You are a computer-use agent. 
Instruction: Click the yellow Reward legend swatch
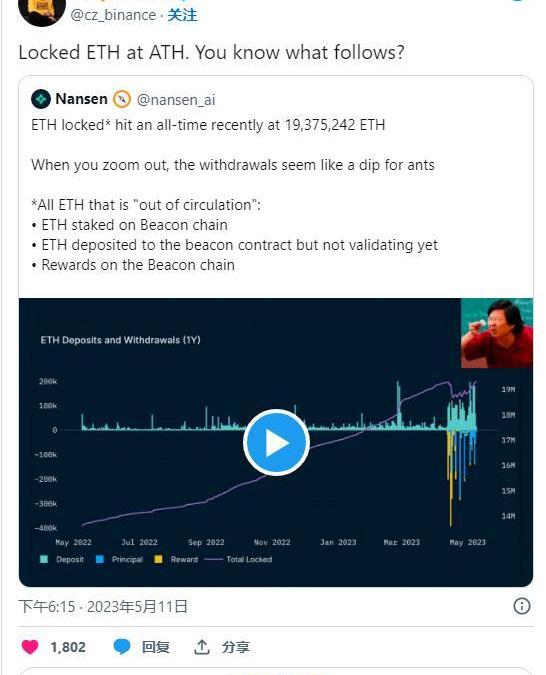(x=158, y=559)
